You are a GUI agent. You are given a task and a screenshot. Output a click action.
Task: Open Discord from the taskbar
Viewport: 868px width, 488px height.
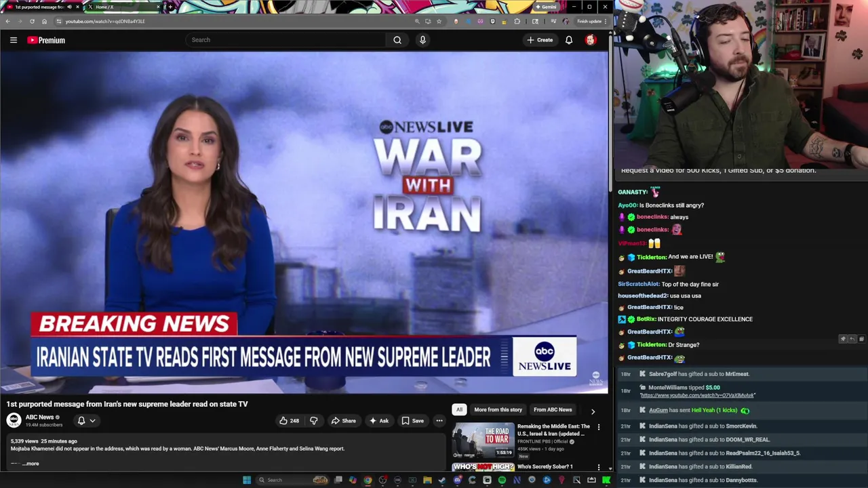457,480
